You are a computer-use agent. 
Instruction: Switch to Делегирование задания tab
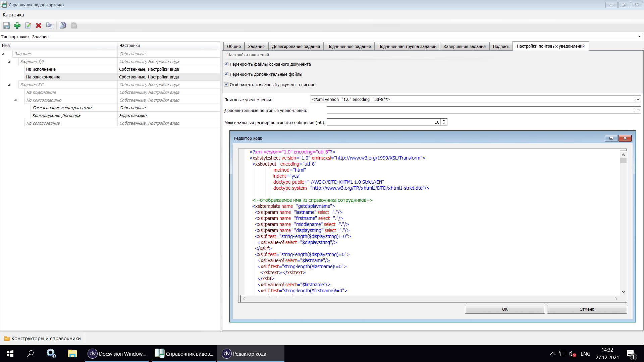coord(296,46)
